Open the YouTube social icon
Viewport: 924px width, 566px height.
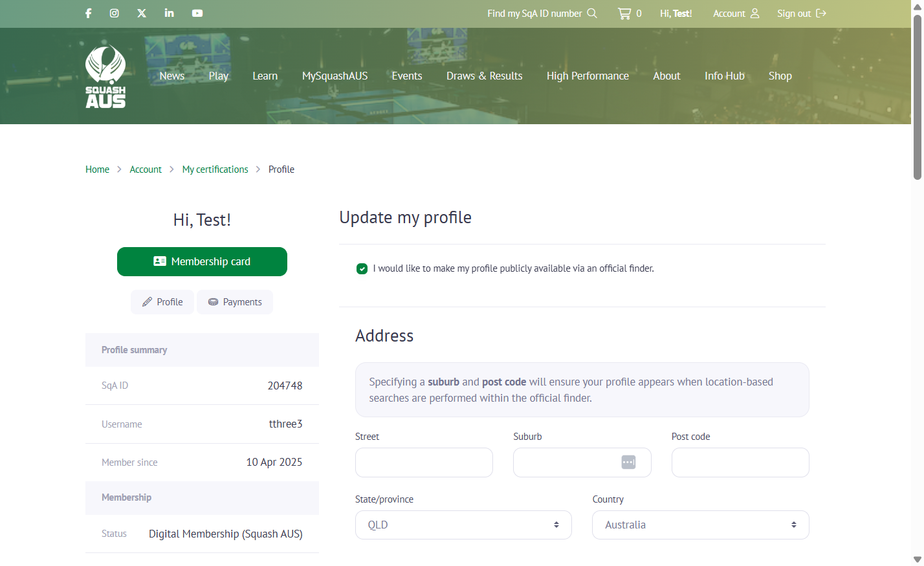click(x=197, y=13)
